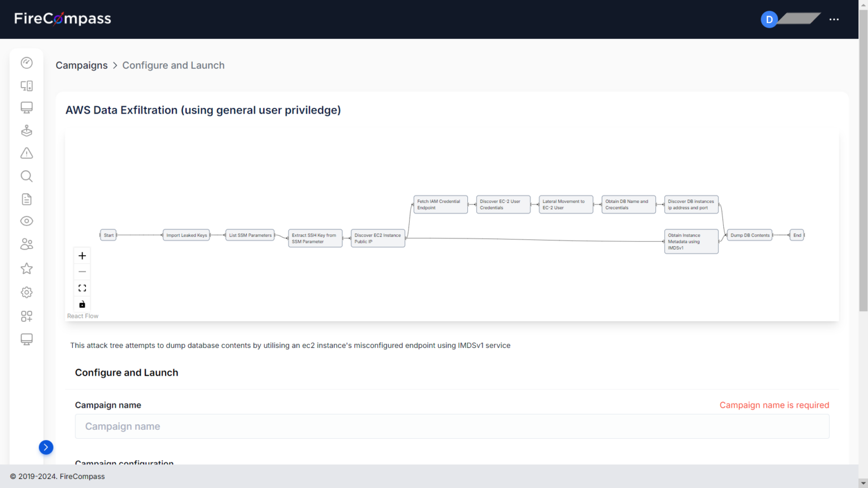Viewport: 868px width, 488px height.
Task: Open the three-dot menu in the header
Action: click(x=834, y=19)
